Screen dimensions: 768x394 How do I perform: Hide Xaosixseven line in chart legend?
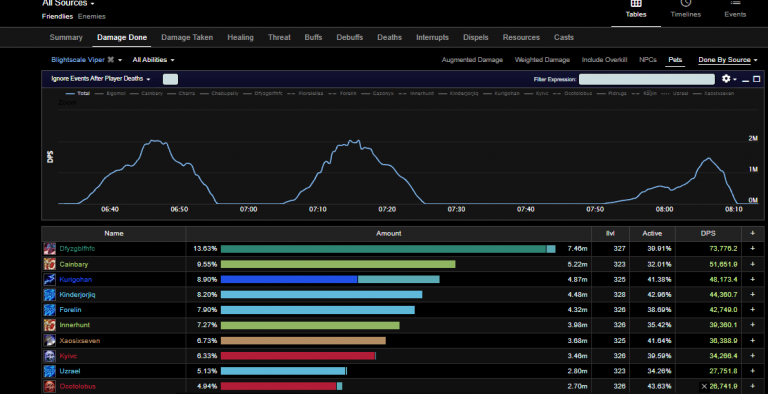click(x=714, y=93)
